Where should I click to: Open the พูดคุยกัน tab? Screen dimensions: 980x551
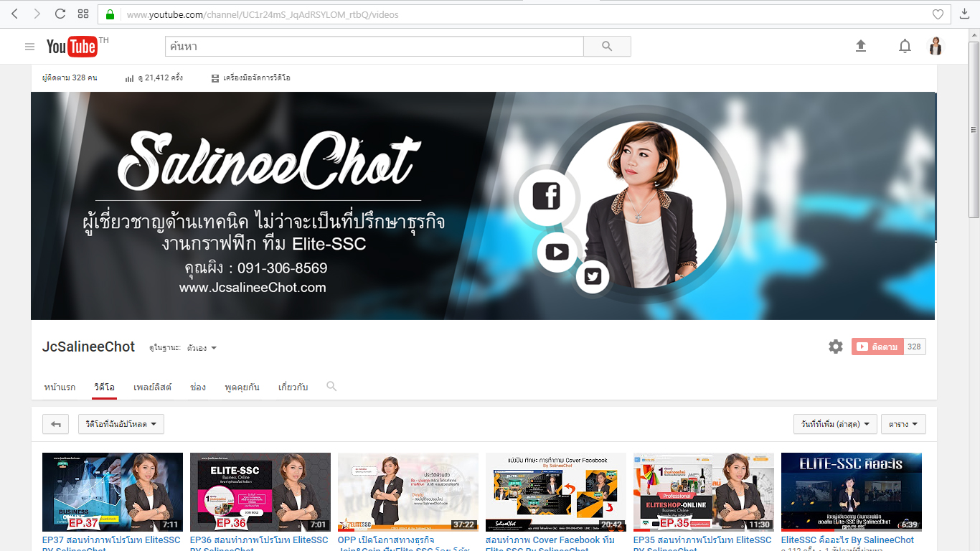click(242, 387)
